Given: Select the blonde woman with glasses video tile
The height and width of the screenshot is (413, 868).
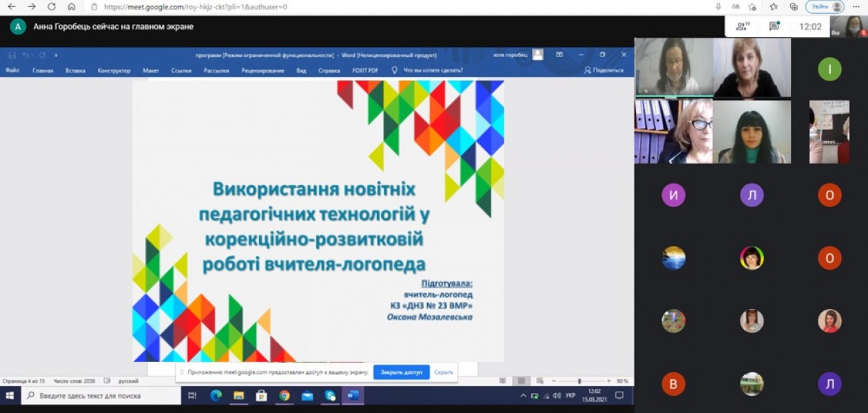Looking at the screenshot, I should (673, 131).
